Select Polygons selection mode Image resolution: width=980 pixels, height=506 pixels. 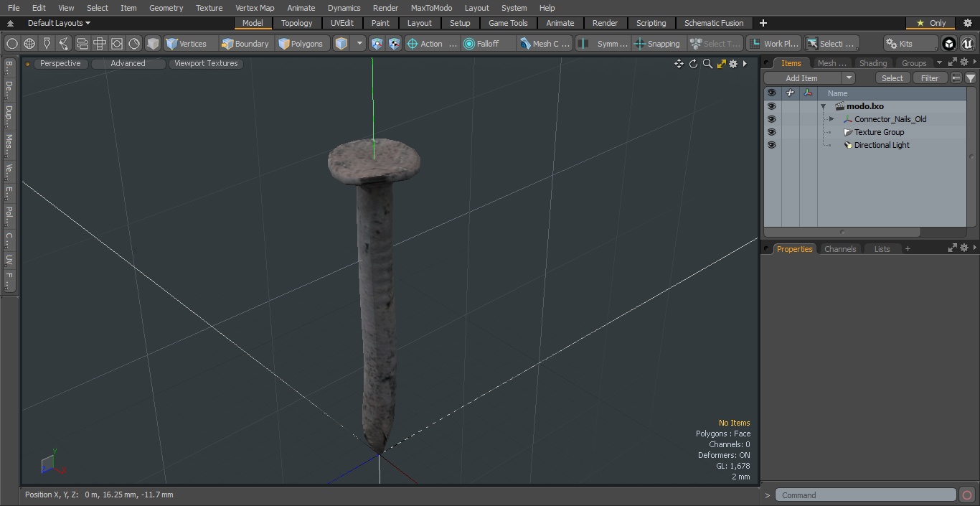[x=302, y=44]
